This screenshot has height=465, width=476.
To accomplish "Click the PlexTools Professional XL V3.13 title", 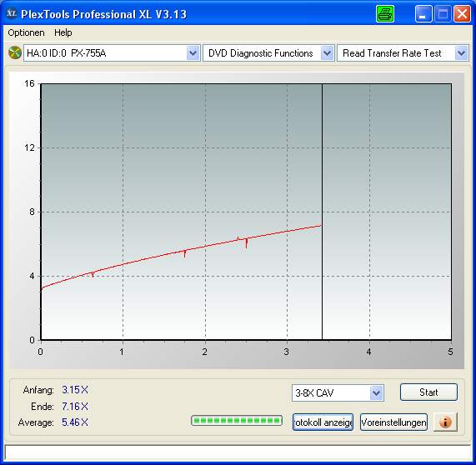I will click(x=103, y=14).
